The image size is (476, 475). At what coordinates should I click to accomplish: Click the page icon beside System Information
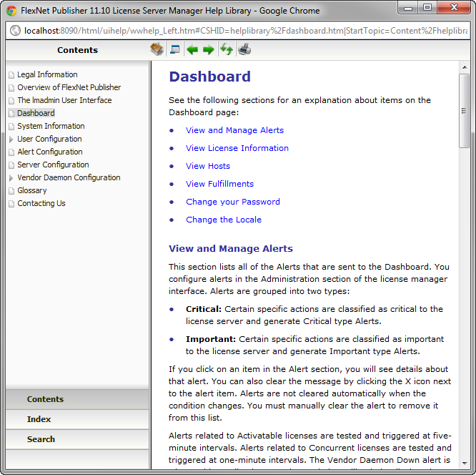(11, 127)
